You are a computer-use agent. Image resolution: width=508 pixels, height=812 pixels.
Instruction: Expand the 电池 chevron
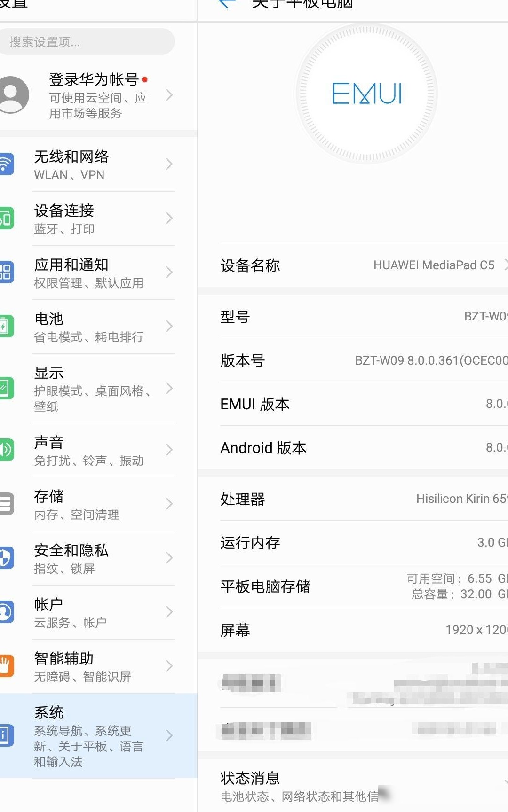(x=169, y=326)
